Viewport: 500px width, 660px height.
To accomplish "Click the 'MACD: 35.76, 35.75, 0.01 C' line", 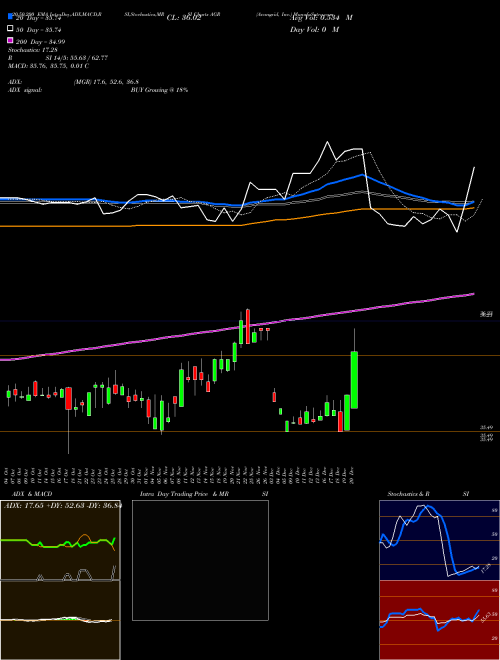I will coord(48,66).
